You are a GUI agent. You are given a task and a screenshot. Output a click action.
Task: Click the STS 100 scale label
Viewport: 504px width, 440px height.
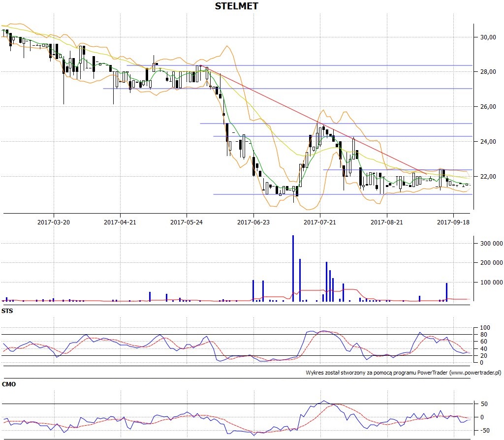[x=485, y=328]
